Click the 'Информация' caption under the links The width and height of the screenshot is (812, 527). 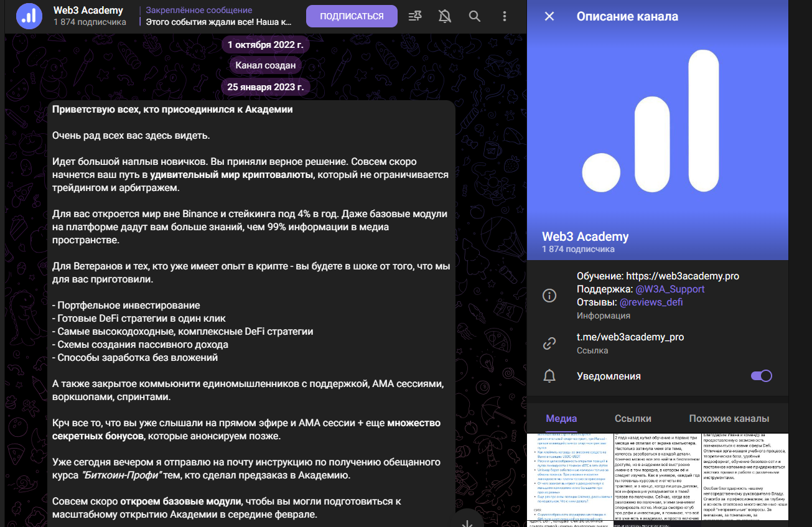click(x=604, y=315)
